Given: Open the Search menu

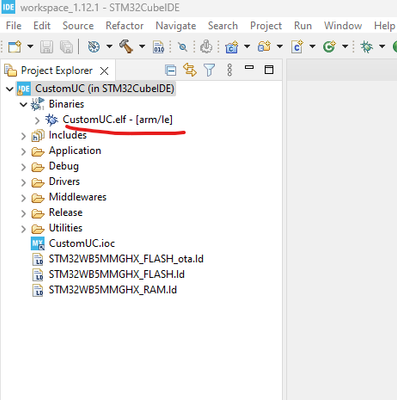Looking at the screenshot, I should [223, 26].
